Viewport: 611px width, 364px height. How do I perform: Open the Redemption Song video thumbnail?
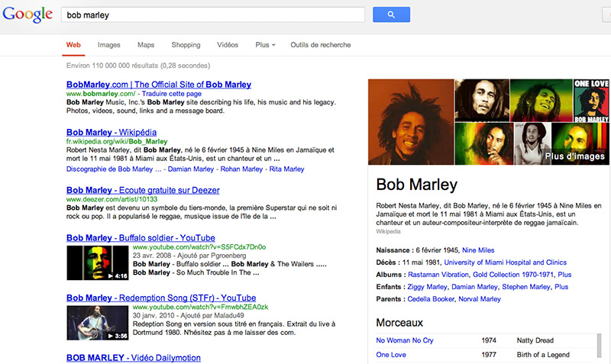point(97,322)
